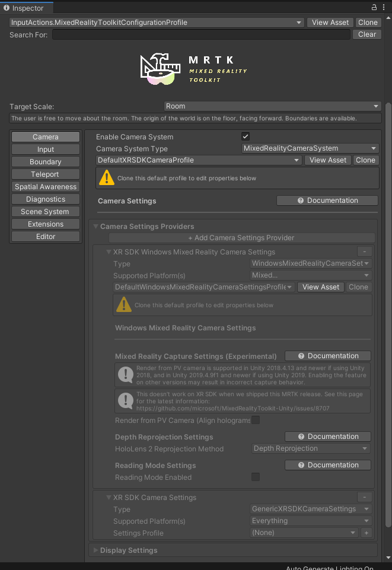Image resolution: width=392 pixels, height=570 pixels.
Task: Open the Target Scale dropdown set to Room
Action: click(272, 106)
